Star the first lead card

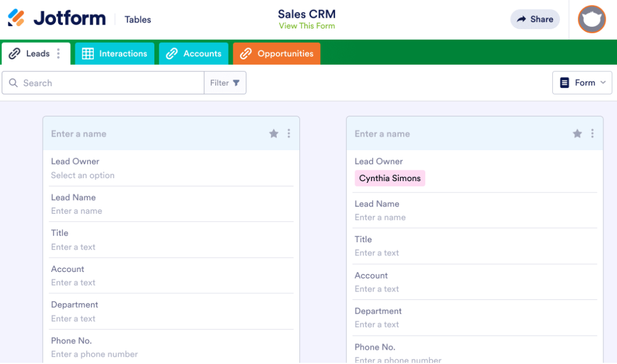[274, 134]
